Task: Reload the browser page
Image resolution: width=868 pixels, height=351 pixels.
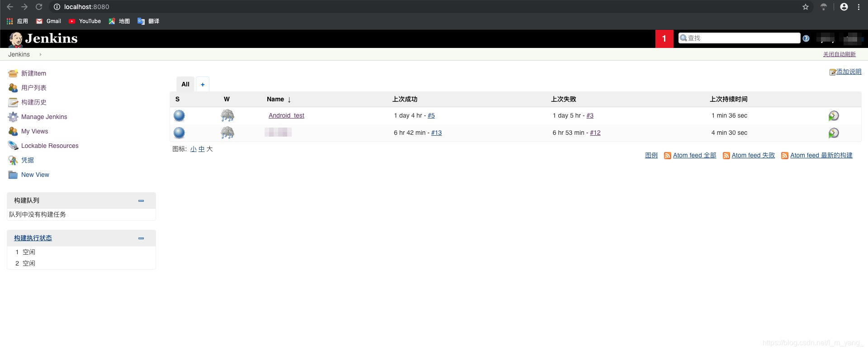Action: tap(39, 7)
